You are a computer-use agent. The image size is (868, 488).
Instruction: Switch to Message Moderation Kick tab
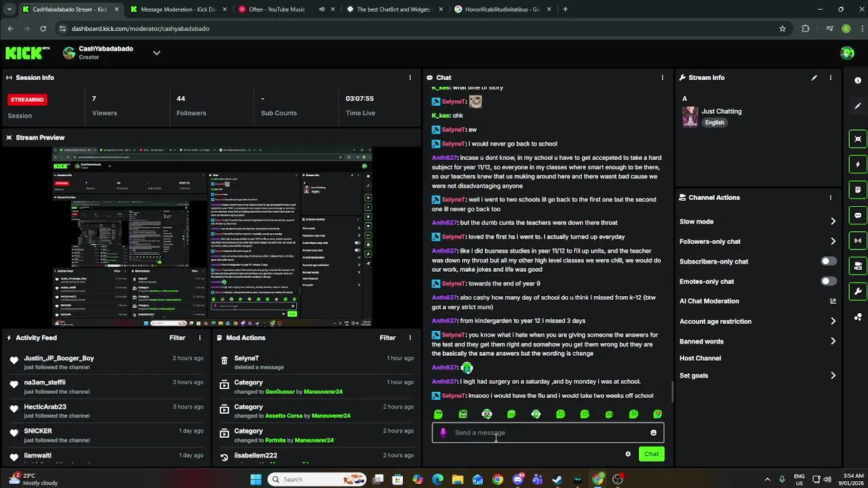178,9
